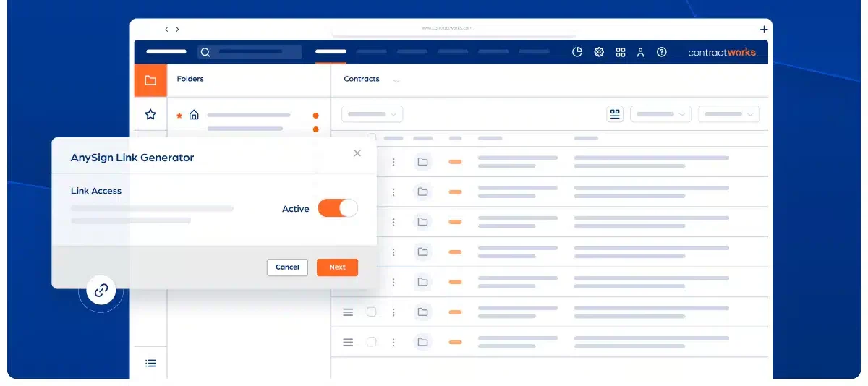The width and height of the screenshot is (868, 386).
Task: Open the four-squares apps grid icon
Action: (x=620, y=52)
